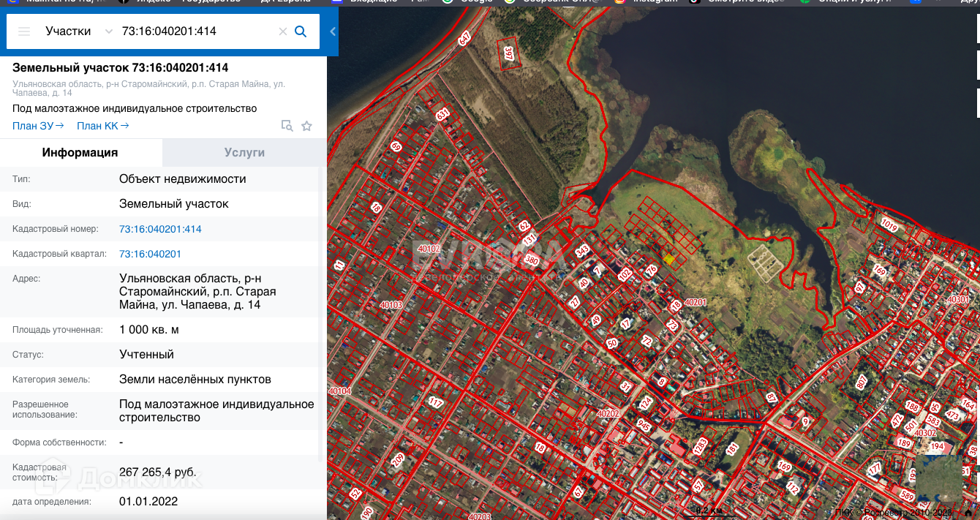Open the Участки object type dropdown
980x520 pixels.
point(78,31)
